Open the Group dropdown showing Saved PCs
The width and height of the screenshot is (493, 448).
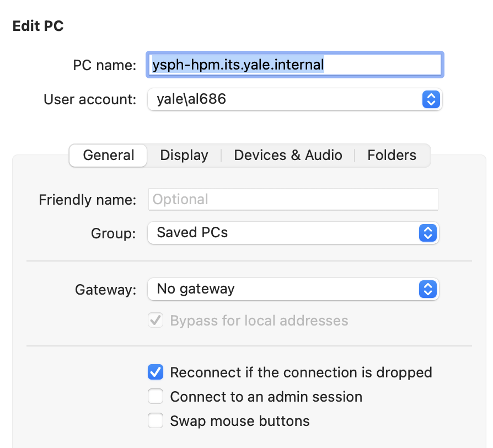(x=293, y=233)
